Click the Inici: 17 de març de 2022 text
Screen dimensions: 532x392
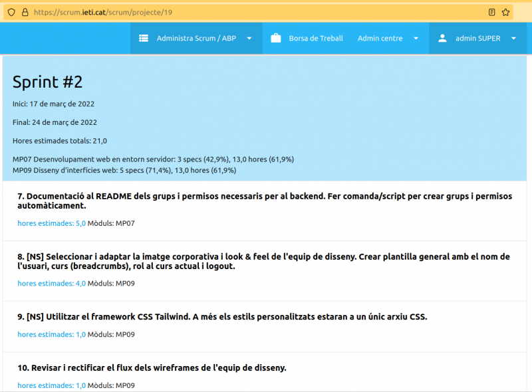tap(54, 104)
